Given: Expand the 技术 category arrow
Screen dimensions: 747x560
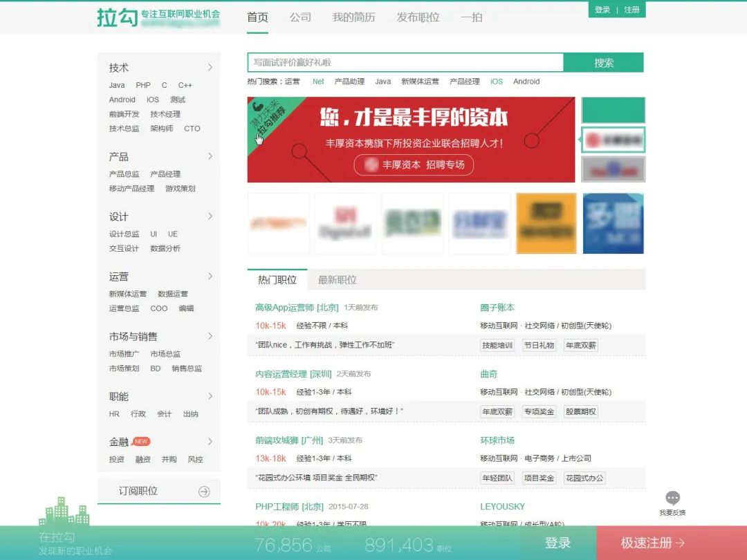Looking at the screenshot, I should tap(210, 68).
